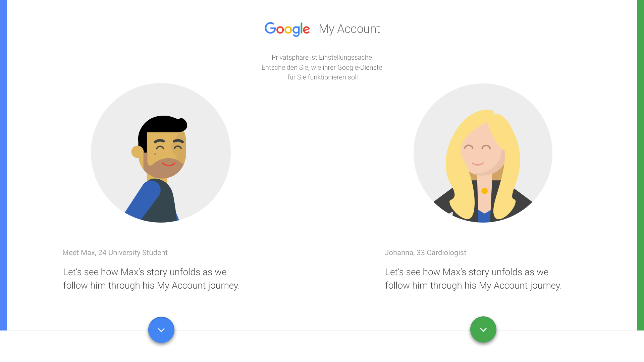Click the green vertical bar on right edge
The image size is (644, 362).
[x=641, y=165]
